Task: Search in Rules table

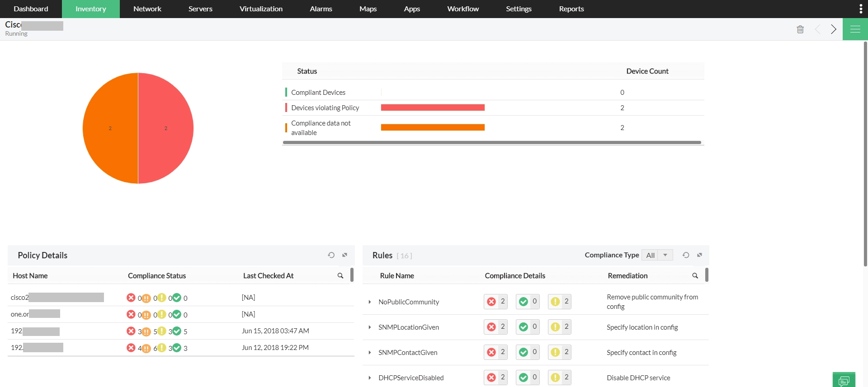Action: click(695, 276)
